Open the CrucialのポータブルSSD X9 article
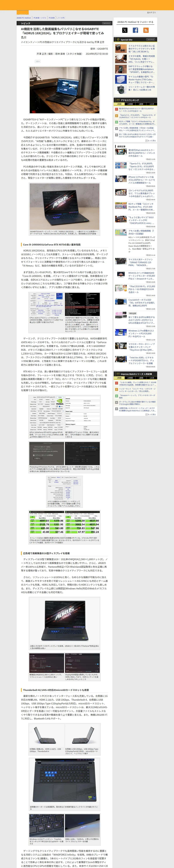This screenshot has height=868, width=174. coord(142,303)
